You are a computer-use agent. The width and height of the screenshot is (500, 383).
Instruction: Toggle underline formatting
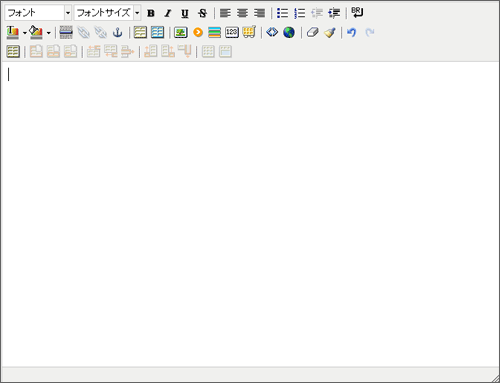pos(185,13)
